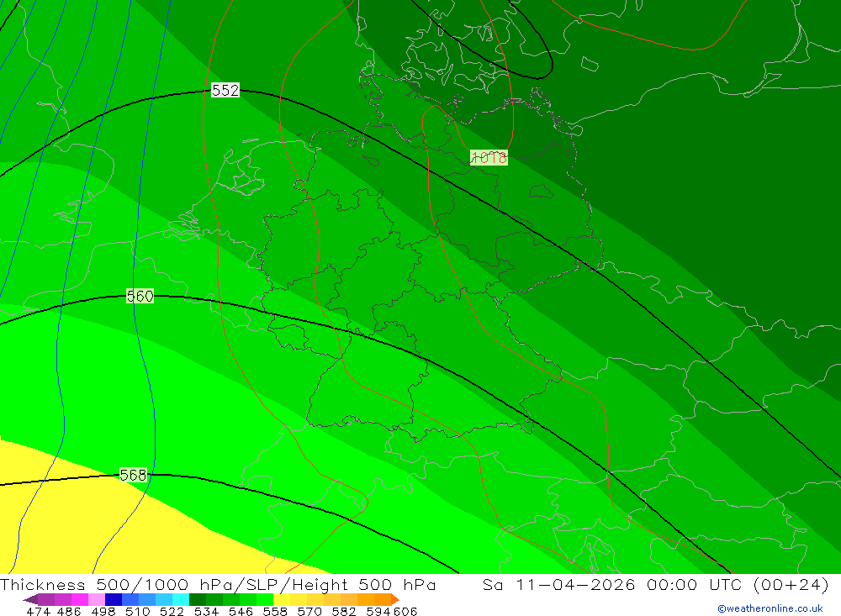Click the 534 legend value
841x616 pixels.
point(207,611)
